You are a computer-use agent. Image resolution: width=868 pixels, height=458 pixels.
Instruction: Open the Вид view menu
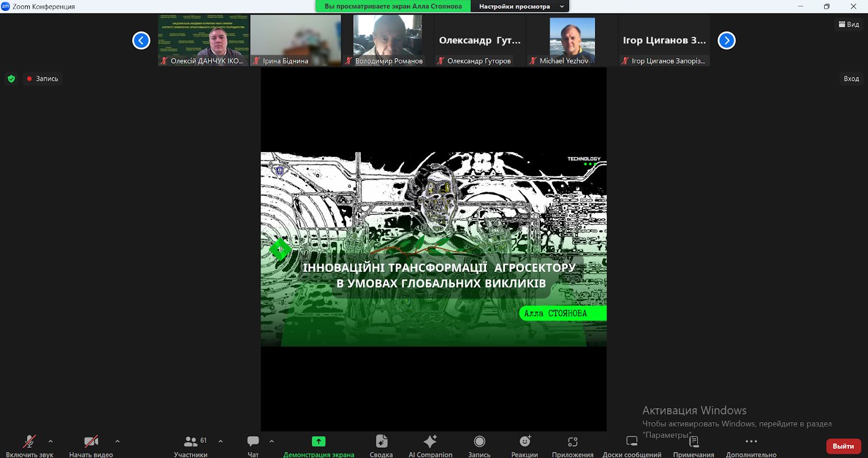849,24
